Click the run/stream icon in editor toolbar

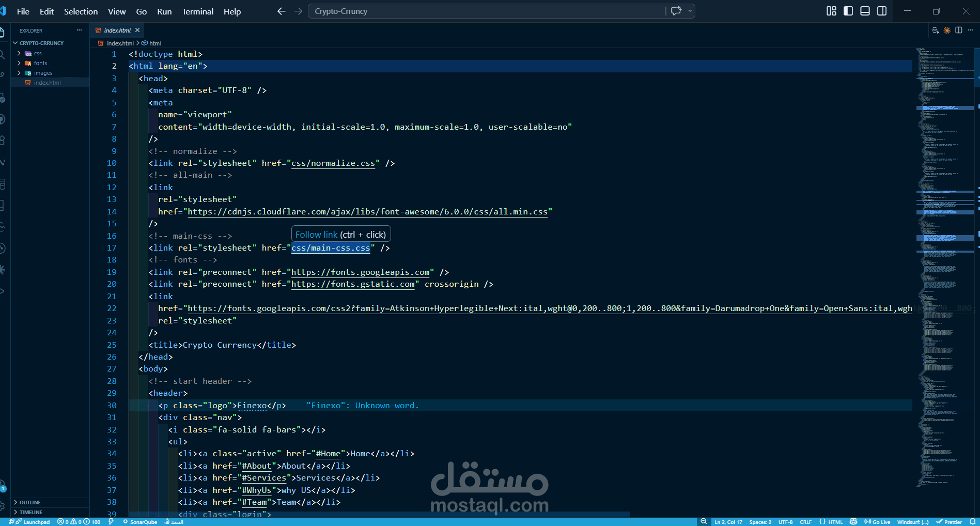(x=935, y=30)
